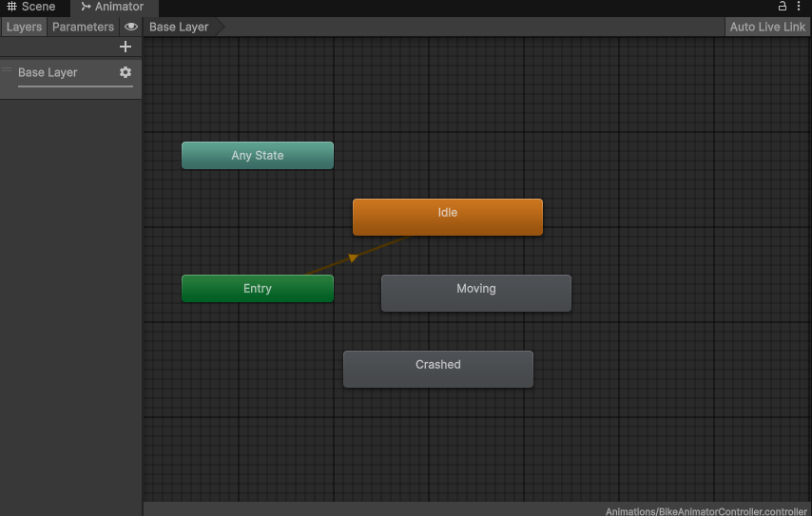Click the BikeAnimatorController.controller path
Image resolution: width=812 pixels, height=516 pixels.
click(706, 511)
